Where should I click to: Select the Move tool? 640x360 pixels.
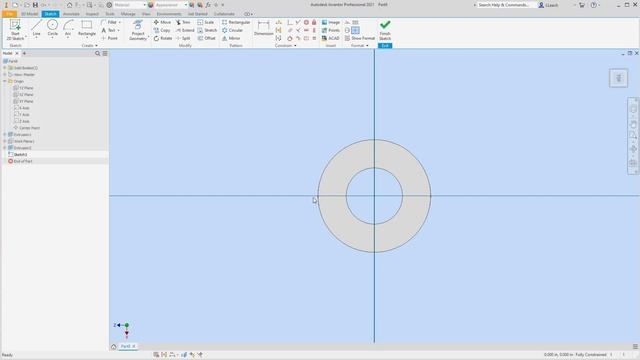click(x=162, y=22)
